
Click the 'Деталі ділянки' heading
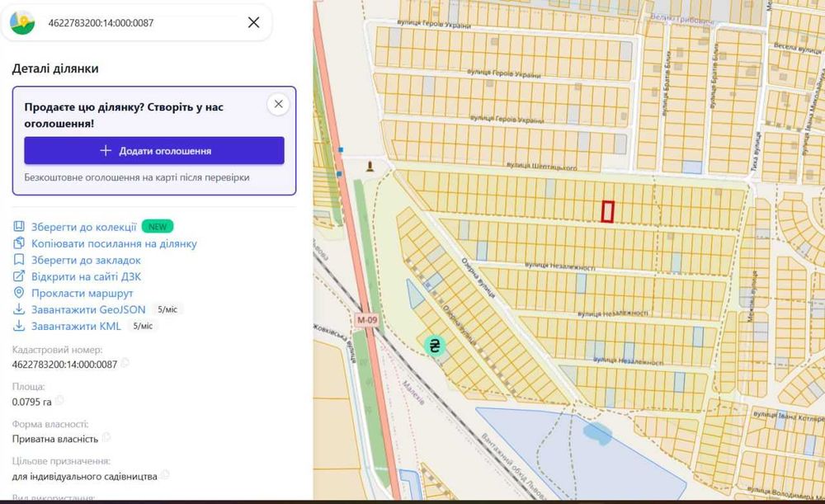pyautogui.click(x=55, y=68)
